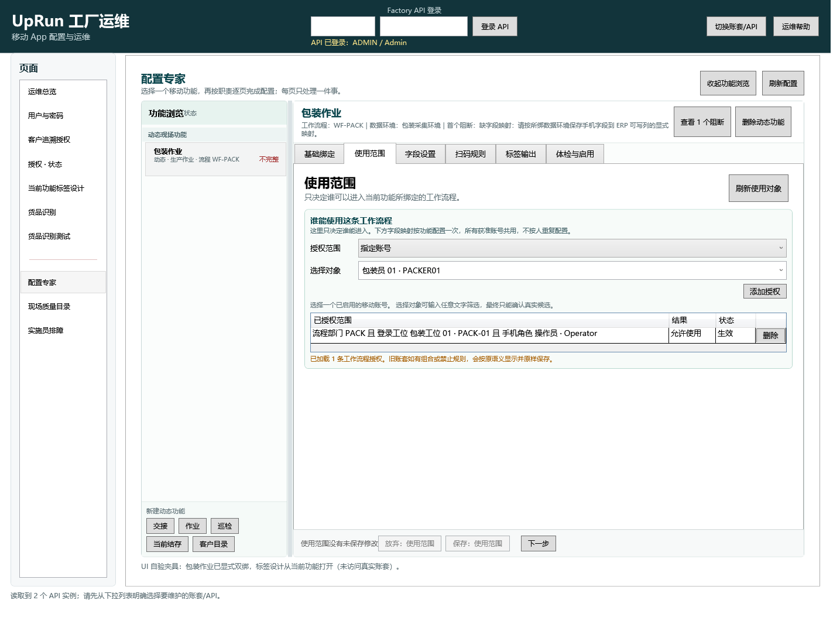This screenshot has width=840, height=631.
Task: Click 添加授权 button
Action: [x=765, y=292]
